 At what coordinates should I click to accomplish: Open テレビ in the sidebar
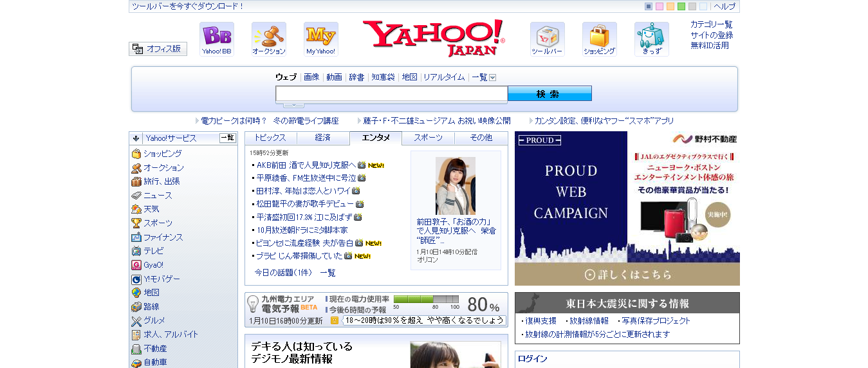(153, 251)
